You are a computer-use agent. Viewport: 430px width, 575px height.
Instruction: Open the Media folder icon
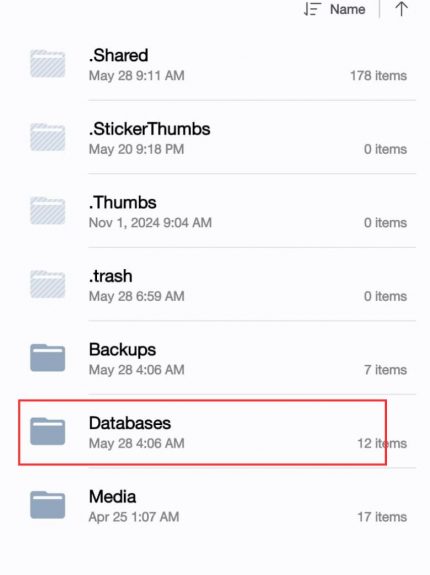(x=48, y=505)
